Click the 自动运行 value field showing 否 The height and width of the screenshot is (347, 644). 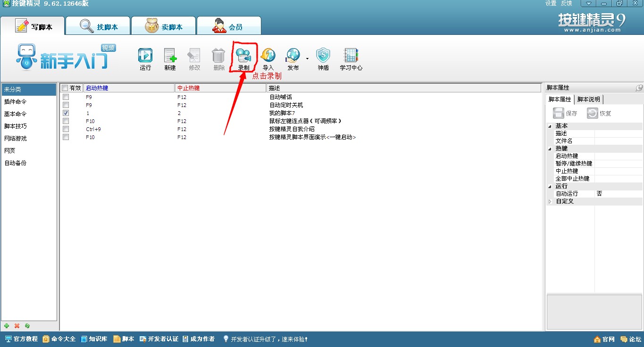(x=619, y=194)
